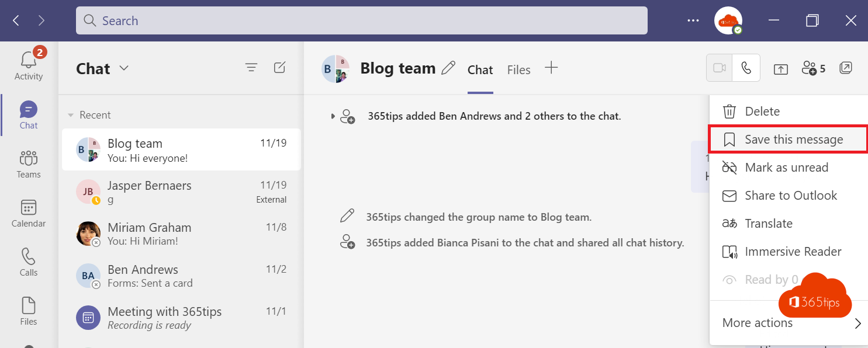Viewport: 868px width, 348px height.
Task: Pop out the chat window
Action: (846, 68)
